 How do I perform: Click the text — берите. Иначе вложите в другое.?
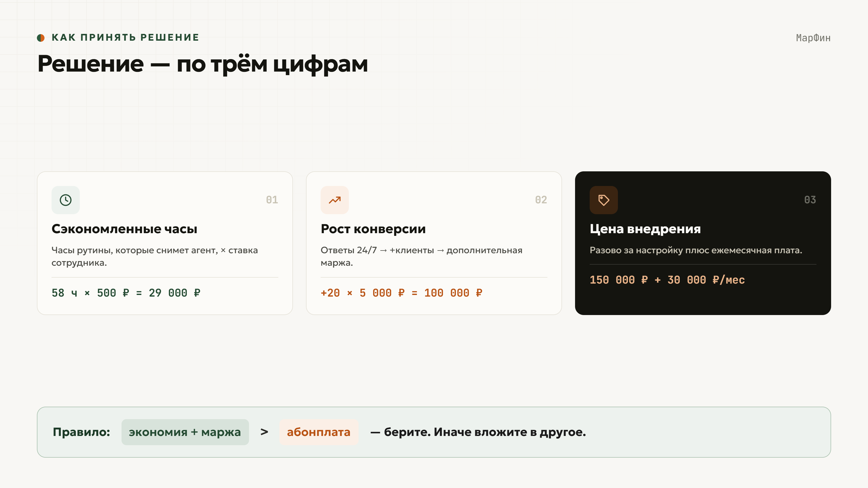[478, 432]
